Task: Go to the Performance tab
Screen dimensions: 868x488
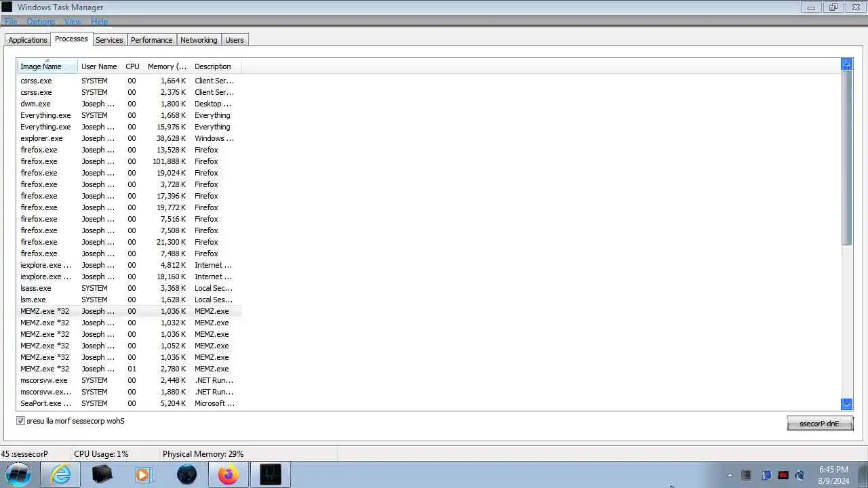Action: [151, 40]
